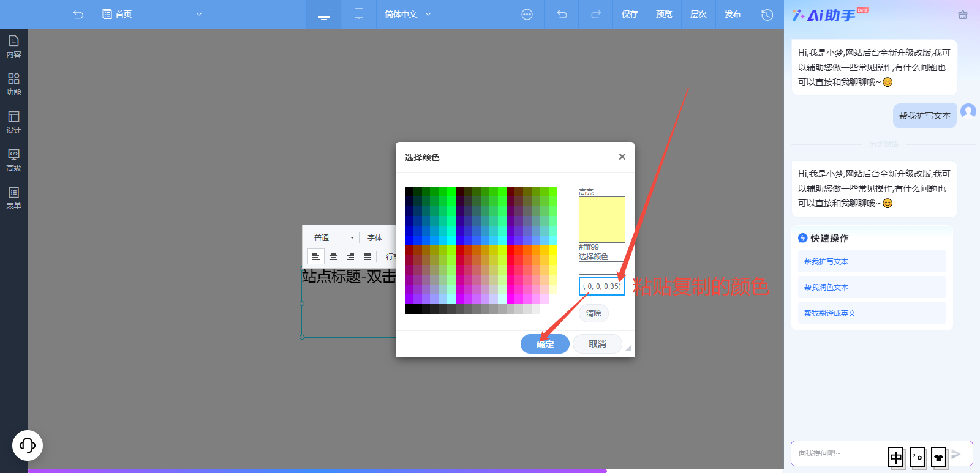Open the 普通 paragraph style dropdown

(334, 237)
